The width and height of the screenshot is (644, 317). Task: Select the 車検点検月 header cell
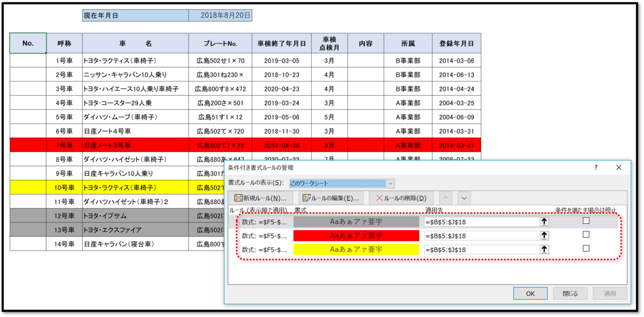[330, 44]
